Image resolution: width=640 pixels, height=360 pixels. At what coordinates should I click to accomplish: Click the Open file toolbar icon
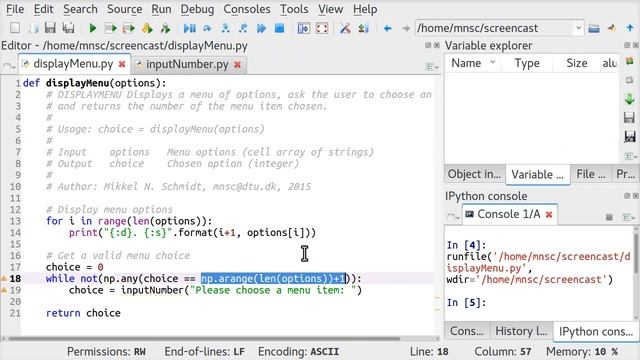[x=33, y=28]
